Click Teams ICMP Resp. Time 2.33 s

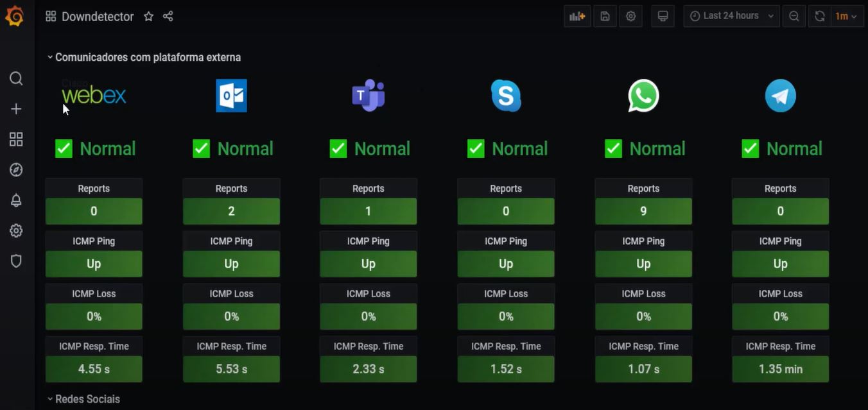click(369, 369)
